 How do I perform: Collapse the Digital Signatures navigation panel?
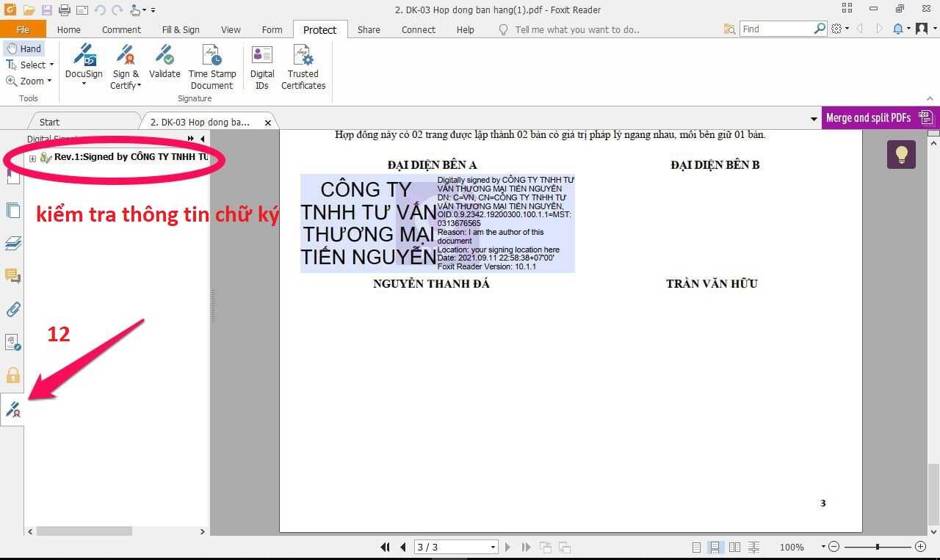[x=203, y=139]
